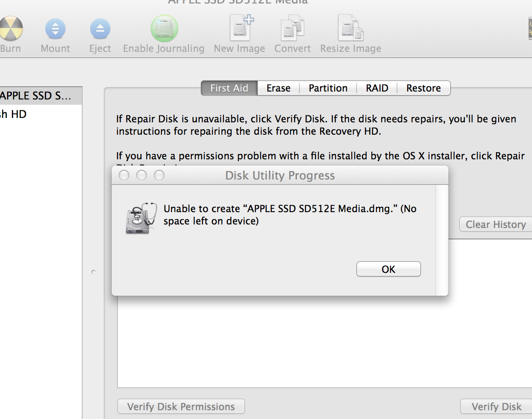Click the log icon at the toolbar's right edge
Screen dimensions: 532x419
coord(530,29)
